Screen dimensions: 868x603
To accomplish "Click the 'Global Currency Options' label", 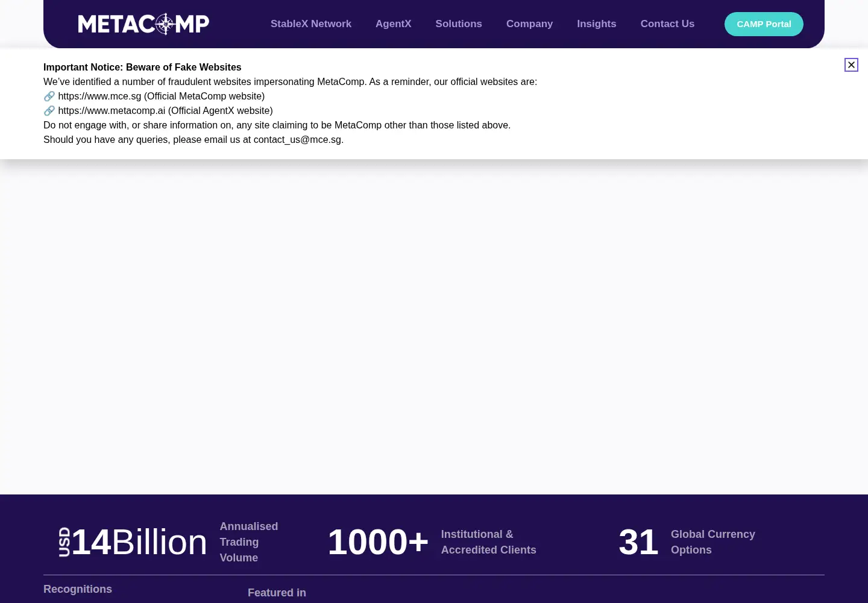I will coord(712,542).
